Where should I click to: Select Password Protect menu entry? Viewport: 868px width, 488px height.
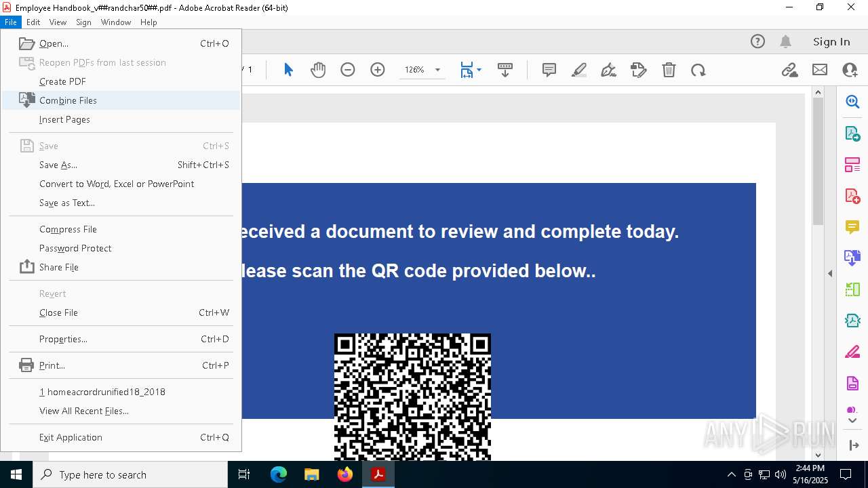pyautogui.click(x=121, y=248)
